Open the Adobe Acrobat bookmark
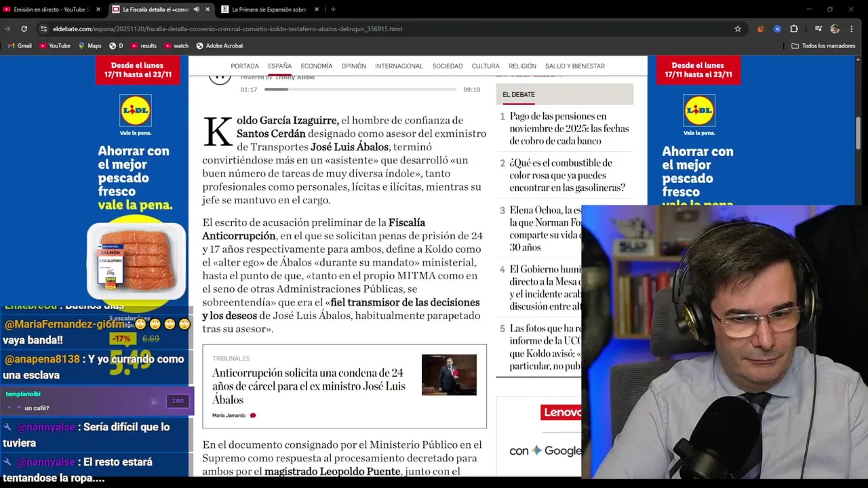 click(220, 46)
